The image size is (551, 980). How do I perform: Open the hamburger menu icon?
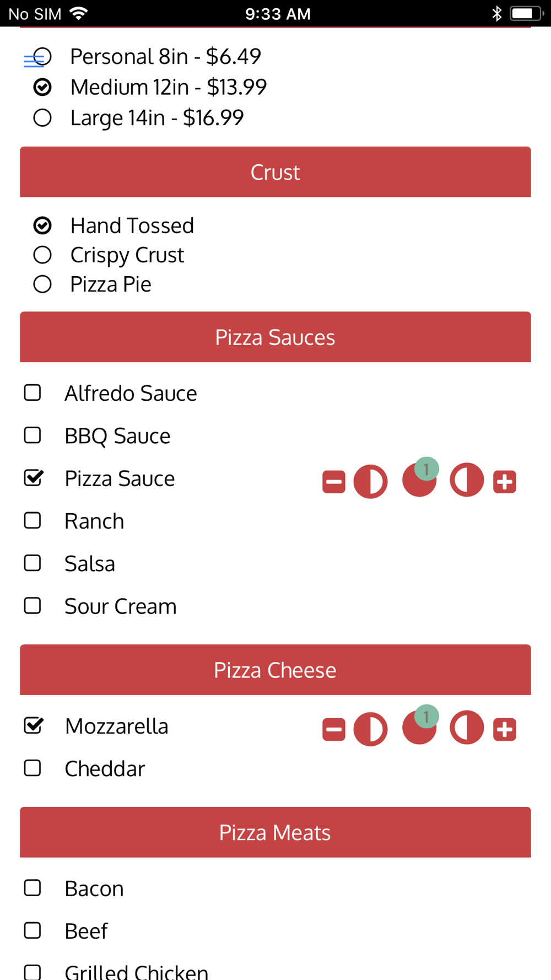click(x=34, y=61)
